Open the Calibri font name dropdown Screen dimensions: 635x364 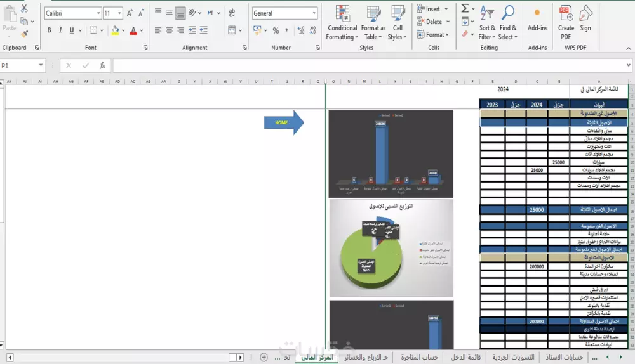[98, 13]
